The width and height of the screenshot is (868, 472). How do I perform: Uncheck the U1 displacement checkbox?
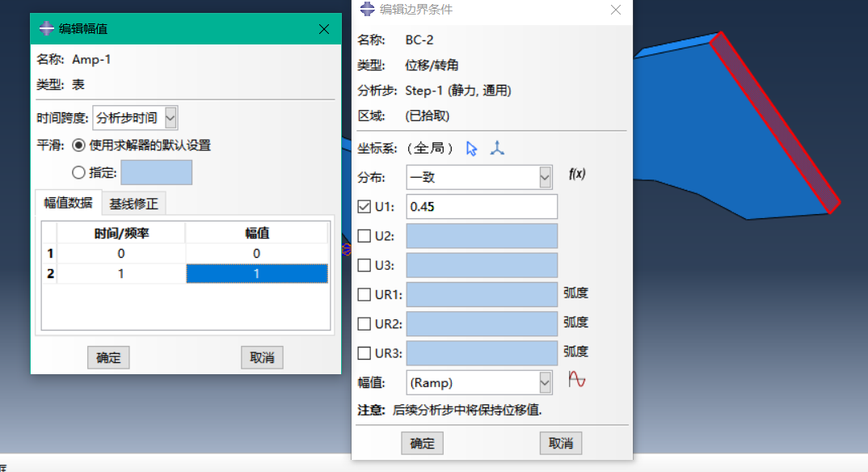coord(364,207)
